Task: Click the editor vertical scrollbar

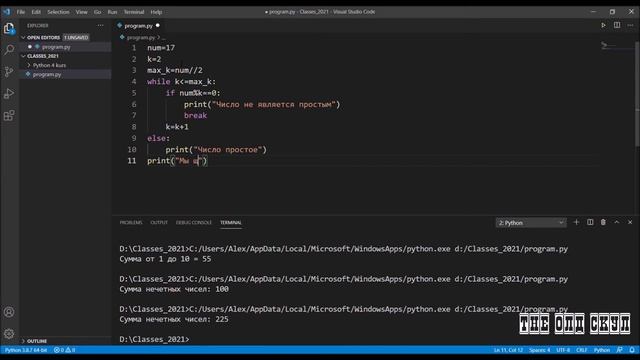Action: pyautogui.click(x=637, y=94)
